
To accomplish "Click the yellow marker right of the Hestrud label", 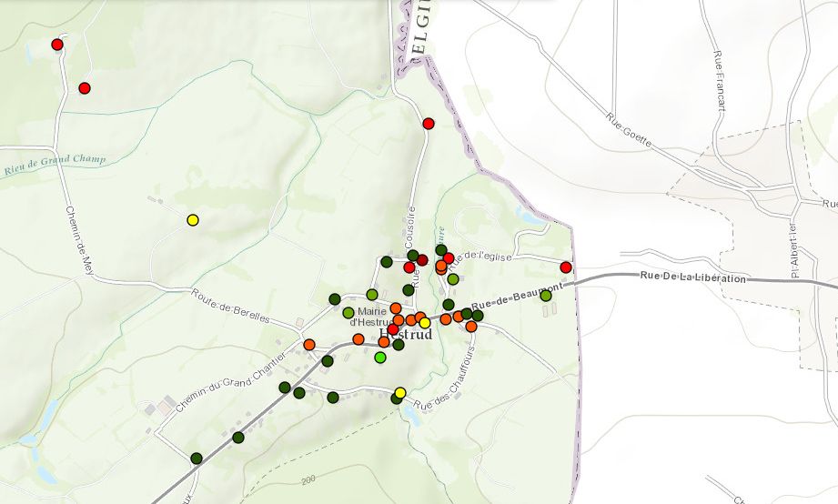I will tap(425, 323).
